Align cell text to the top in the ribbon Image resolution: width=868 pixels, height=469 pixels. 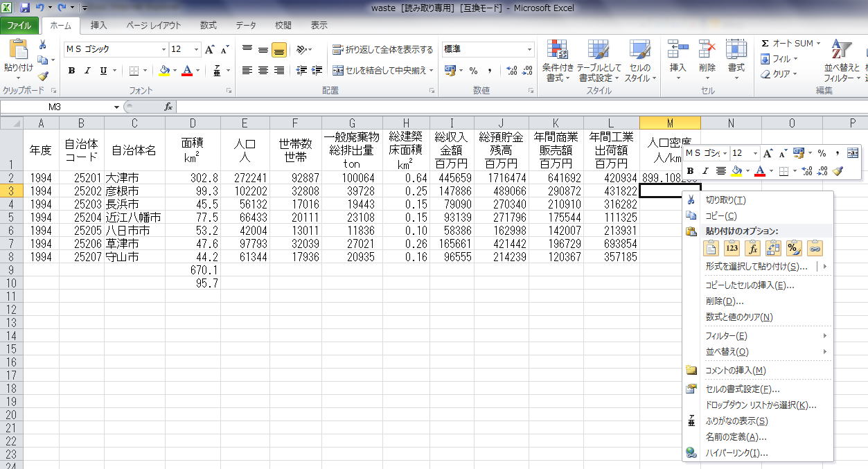point(247,49)
